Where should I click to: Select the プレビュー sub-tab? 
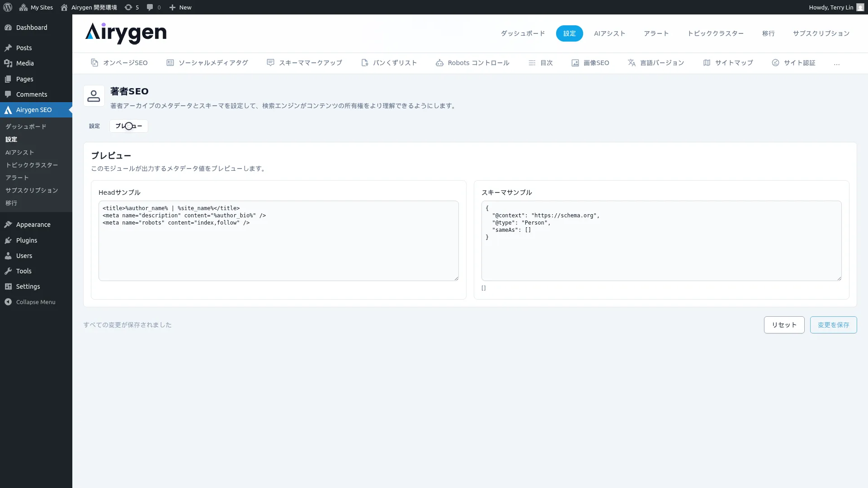point(129,126)
